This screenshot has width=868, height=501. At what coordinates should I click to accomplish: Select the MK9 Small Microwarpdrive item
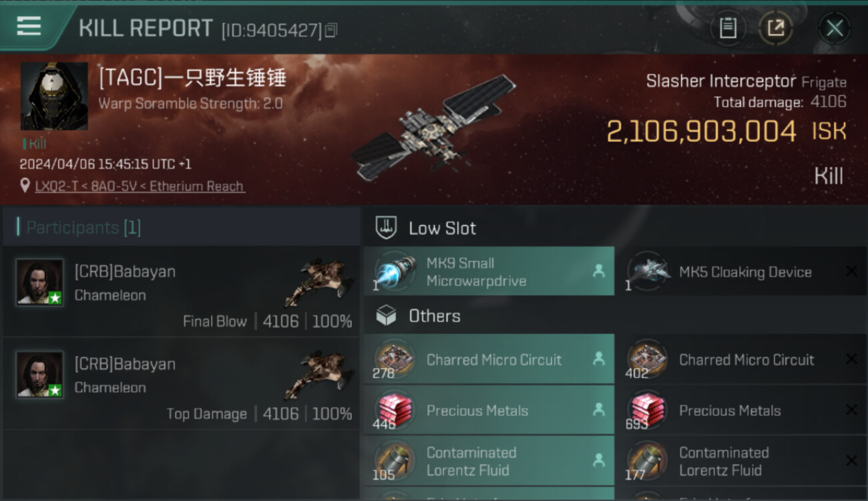489,271
